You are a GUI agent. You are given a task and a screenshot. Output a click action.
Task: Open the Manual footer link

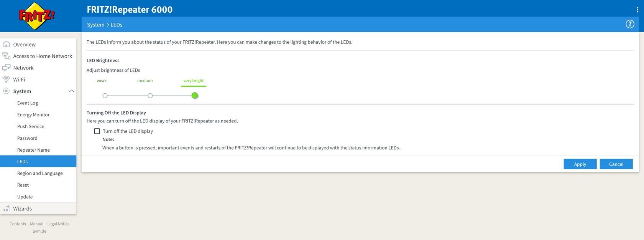tap(37, 224)
